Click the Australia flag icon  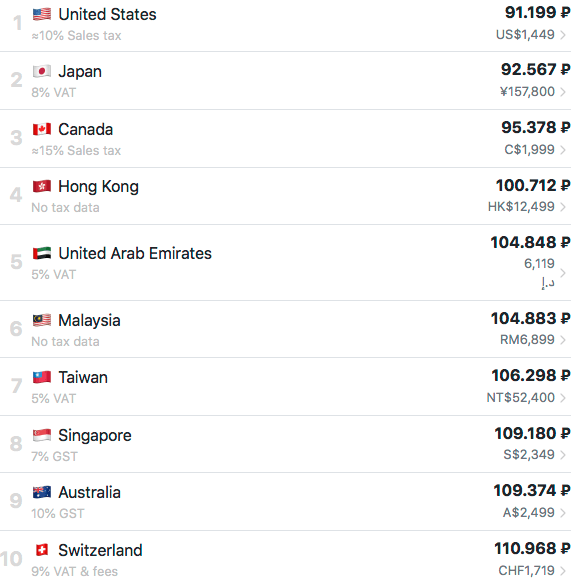42,492
